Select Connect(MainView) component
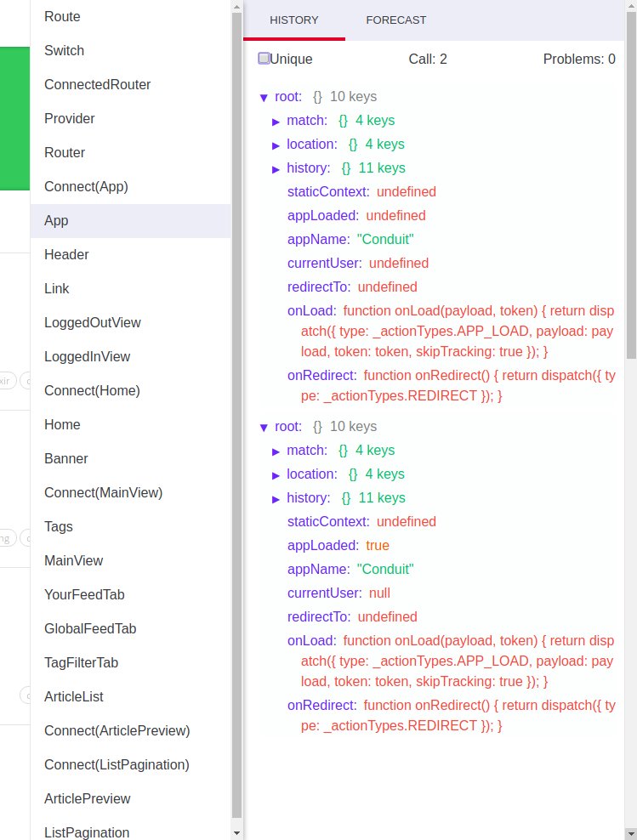The image size is (637, 840). point(131,493)
